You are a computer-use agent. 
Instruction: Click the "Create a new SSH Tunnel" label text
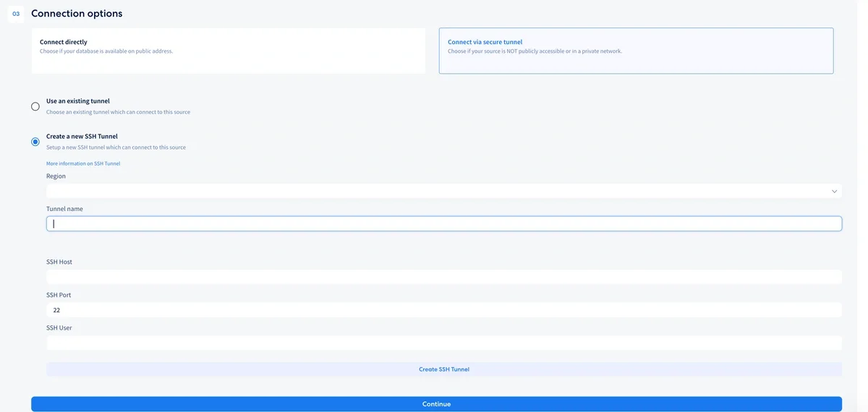(x=82, y=136)
